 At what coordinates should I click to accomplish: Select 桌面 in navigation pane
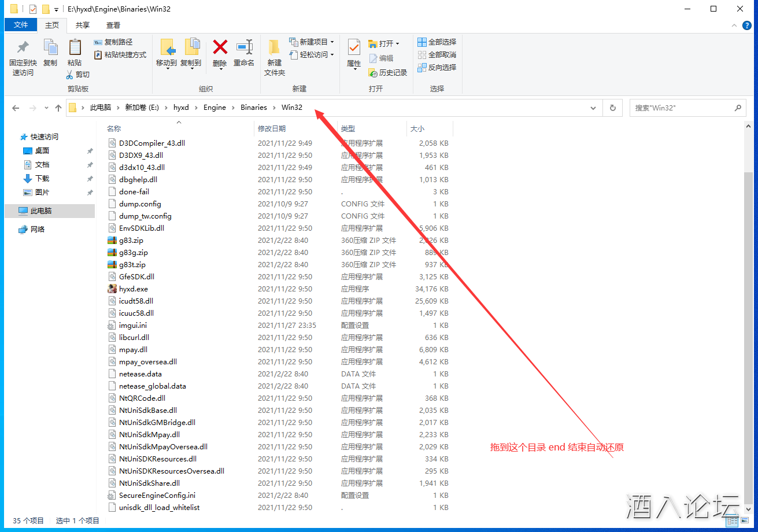(42, 151)
